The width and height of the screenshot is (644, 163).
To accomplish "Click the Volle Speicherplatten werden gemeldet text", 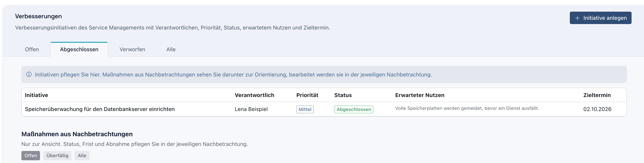I will [x=467, y=108].
